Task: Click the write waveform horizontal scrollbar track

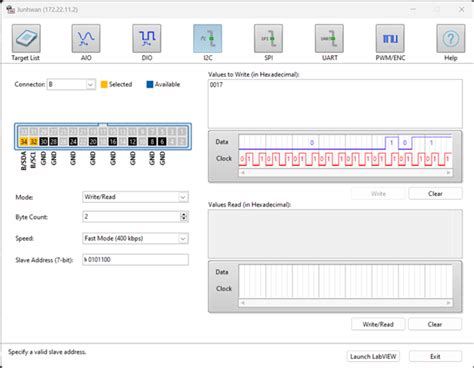Action: point(346,173)
